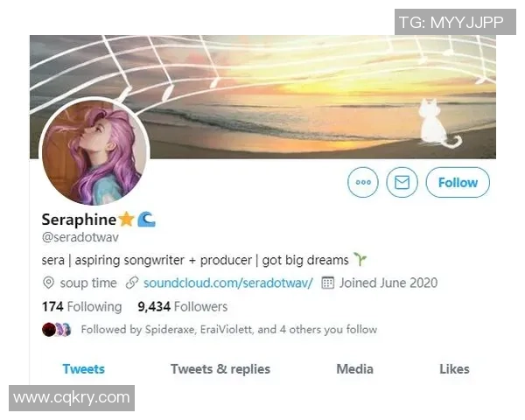Click the location pin icon
Viewport: 525px width, 420px height.
(49, 283)
